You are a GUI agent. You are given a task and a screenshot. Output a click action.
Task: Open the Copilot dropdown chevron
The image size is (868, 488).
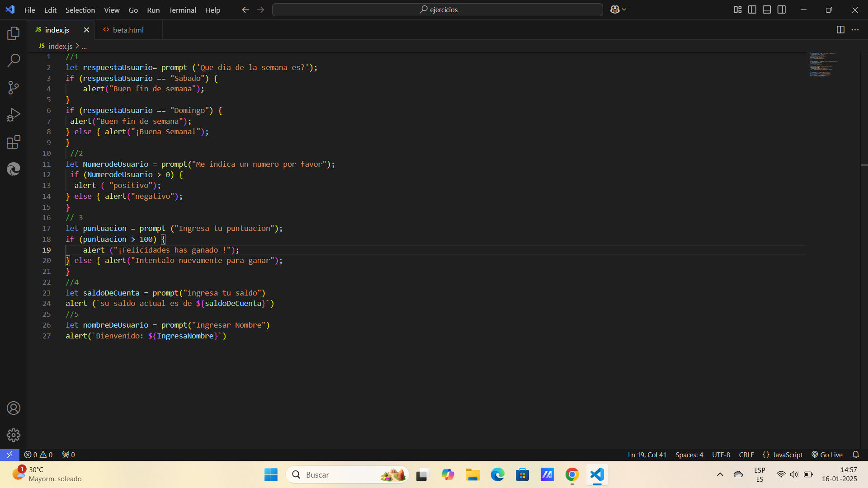point(624,9)
